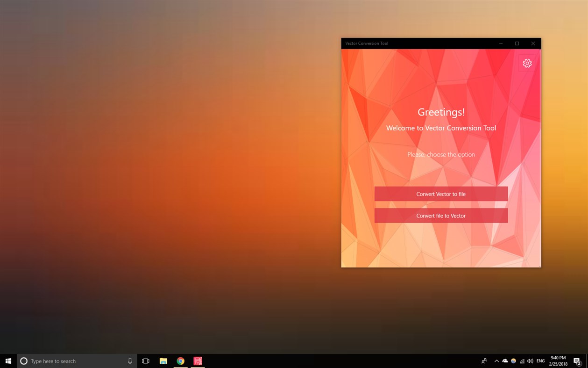
Task: Open the OneDrive tray icon
Action: tap(505, 361)
